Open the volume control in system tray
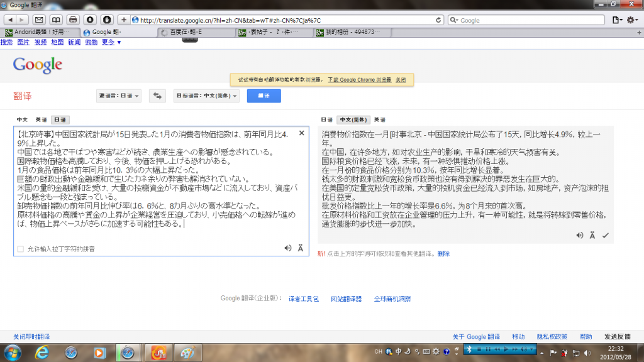This screenshot has width=644, height=362. [587, 353]
